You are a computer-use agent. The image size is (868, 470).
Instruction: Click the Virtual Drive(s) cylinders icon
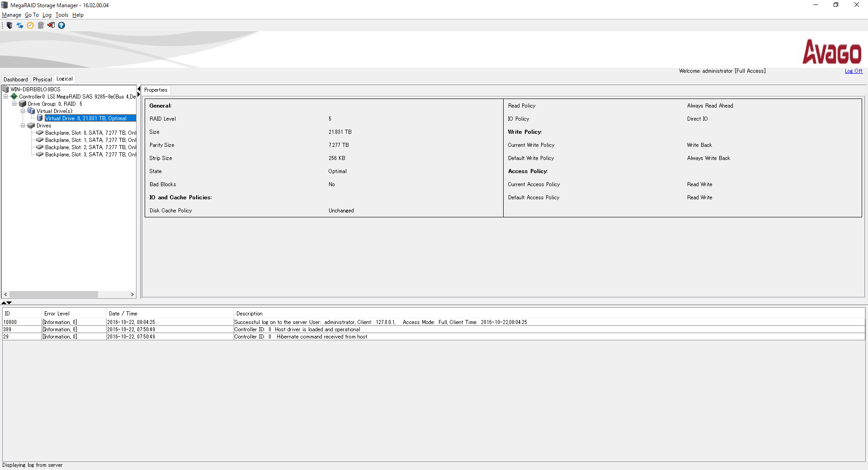click(x=31, y=111)
